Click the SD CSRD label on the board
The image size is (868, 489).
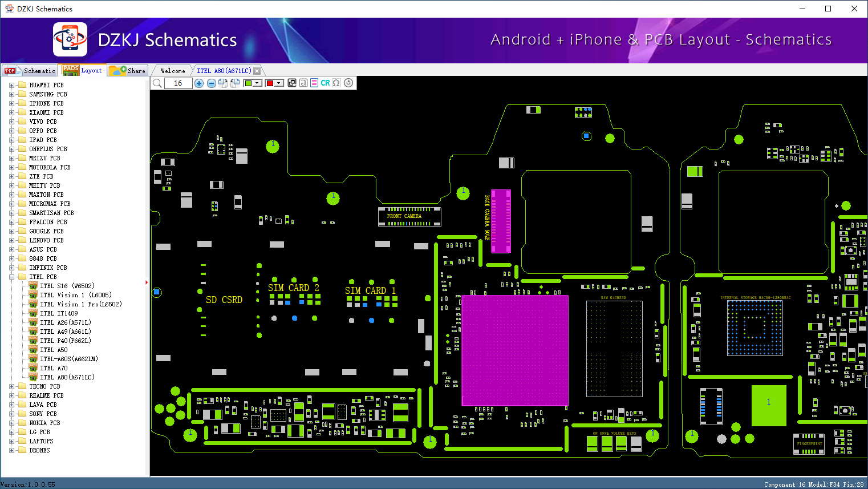click(x=224, y=300)
